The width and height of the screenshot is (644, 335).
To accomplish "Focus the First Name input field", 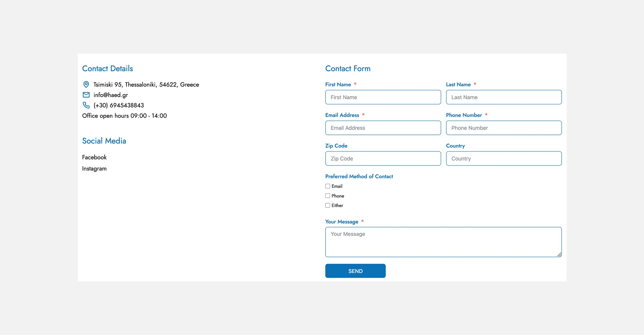I will click(383, 97).
